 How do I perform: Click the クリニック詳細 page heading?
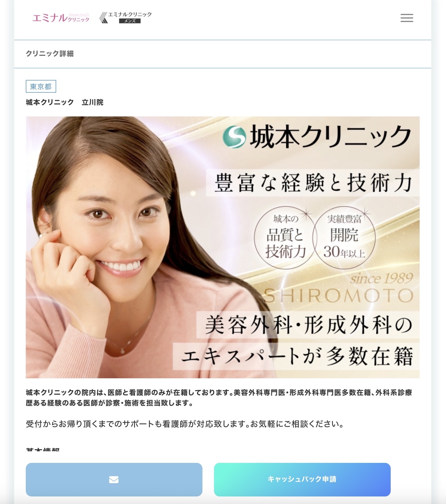50,54
